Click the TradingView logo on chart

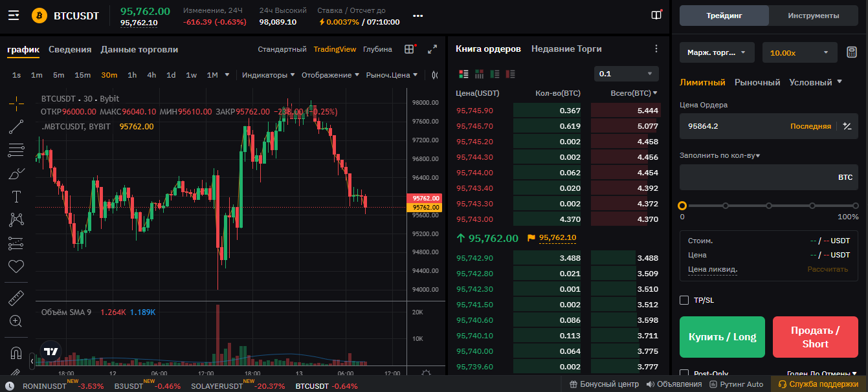coord(51,351)
